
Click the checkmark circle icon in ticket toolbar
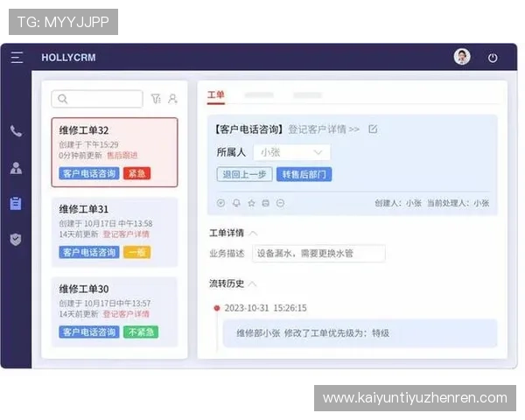click(x=220, y=203)
